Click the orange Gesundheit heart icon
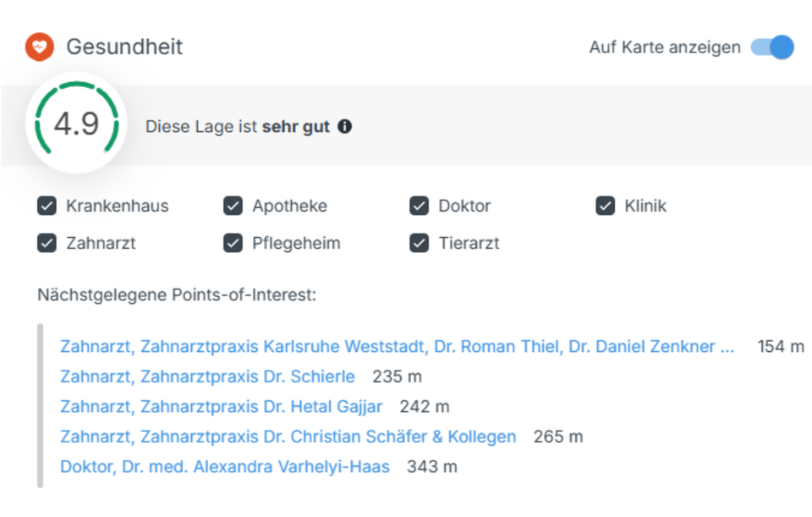The image size is (812, 517). coord(39,47)
